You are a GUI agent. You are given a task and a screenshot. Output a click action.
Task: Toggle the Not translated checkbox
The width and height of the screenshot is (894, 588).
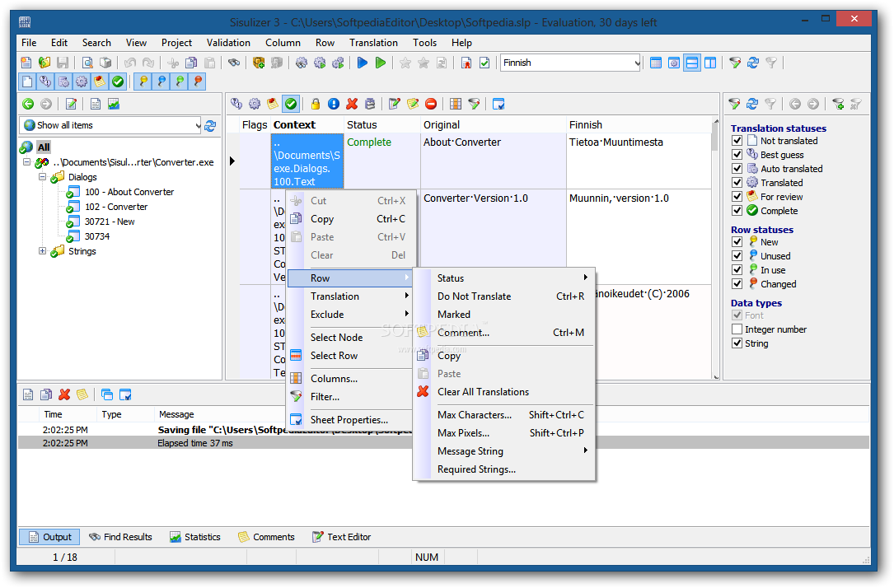[737, 141]
